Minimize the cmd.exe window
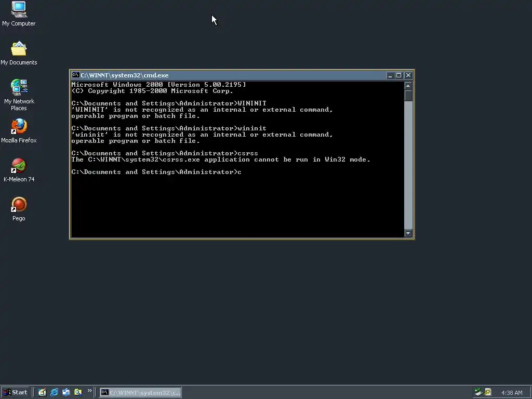This screenshot has width=532, height=399. (390, 75)
